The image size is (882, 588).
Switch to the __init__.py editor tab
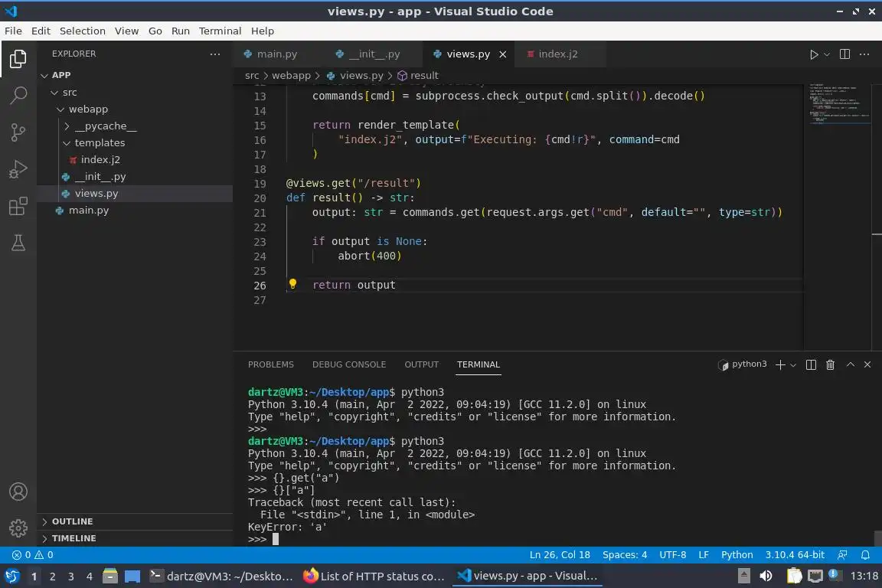(x=374, y=54)
